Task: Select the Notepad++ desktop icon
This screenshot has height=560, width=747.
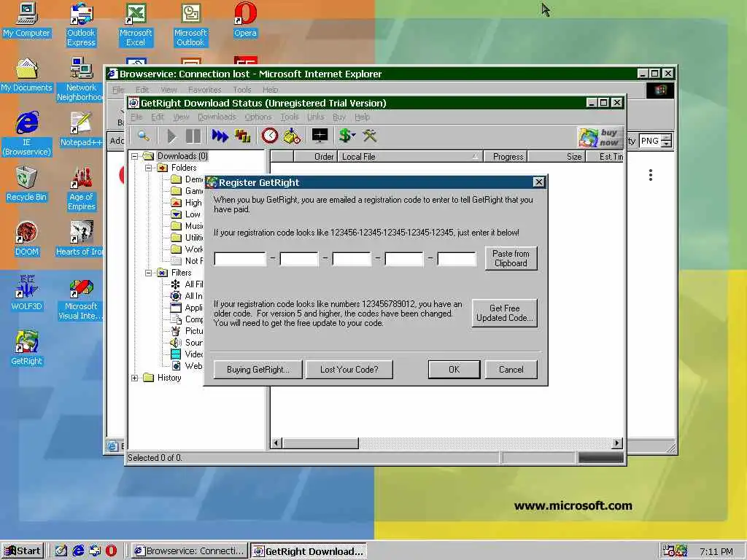Action: (81, 130)
